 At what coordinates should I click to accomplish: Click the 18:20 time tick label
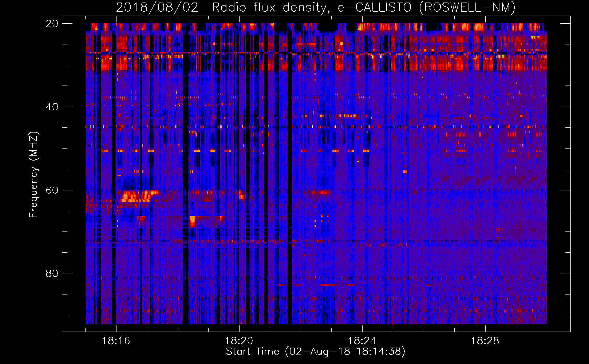(239, 341)
